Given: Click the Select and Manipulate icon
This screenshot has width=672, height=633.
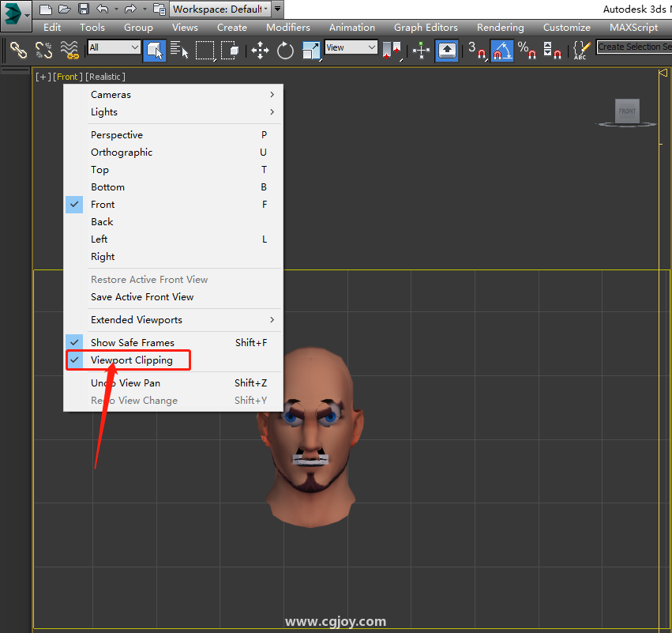Looking at the screenshot, I should (422, 50).
